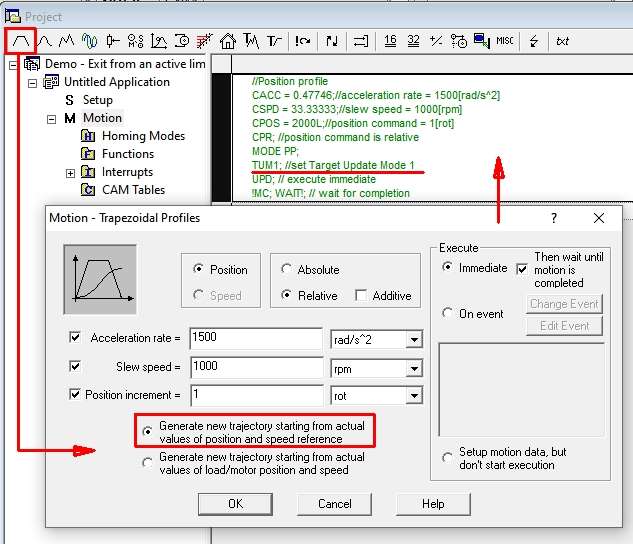Click the arithmetic plus-slash toolbar icon
The width and height of the screenshot is (633, 544).
point(436,41)
